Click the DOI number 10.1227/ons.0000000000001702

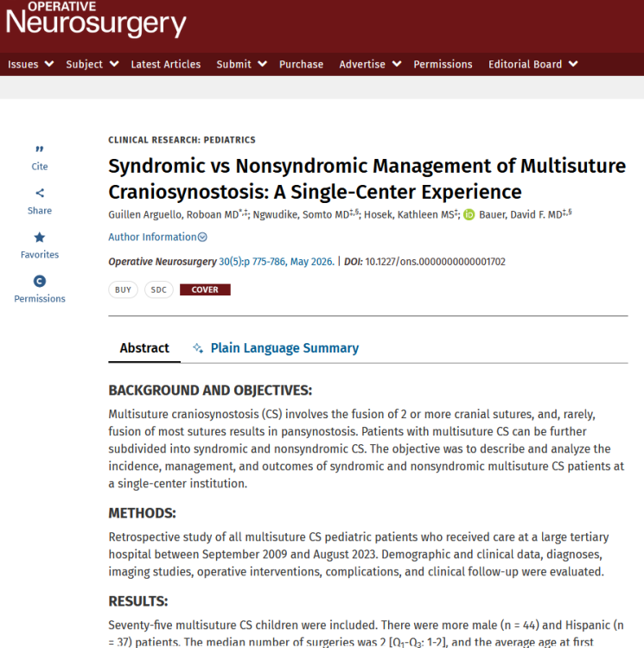(436, 262)
